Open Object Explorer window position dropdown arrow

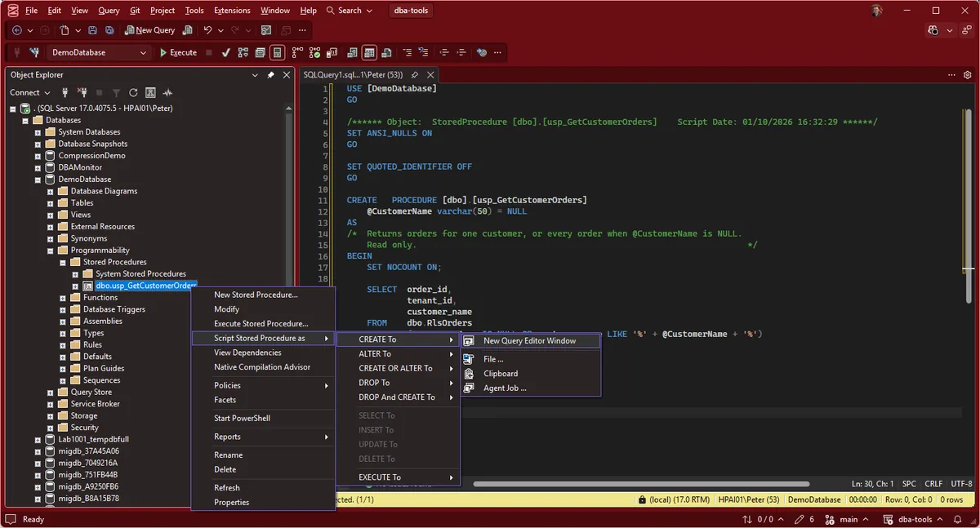pyautogui.click(x=256, y=74)
